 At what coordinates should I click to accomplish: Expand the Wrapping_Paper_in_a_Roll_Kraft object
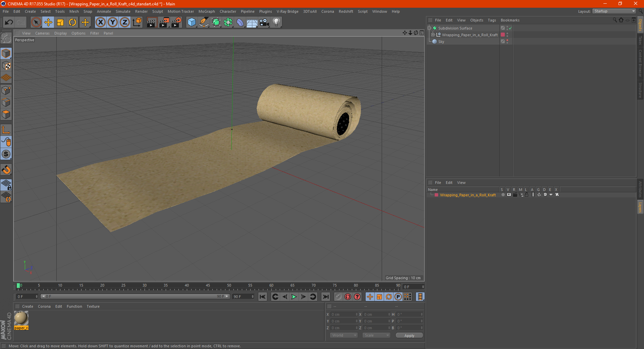click(433, 35)
